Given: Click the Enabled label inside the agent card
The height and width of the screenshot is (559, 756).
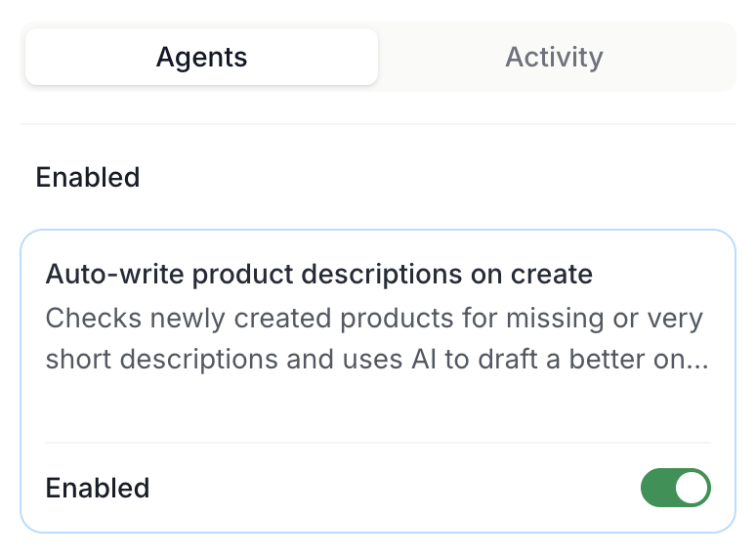Looking at the screenshot, I should (98, 488).
